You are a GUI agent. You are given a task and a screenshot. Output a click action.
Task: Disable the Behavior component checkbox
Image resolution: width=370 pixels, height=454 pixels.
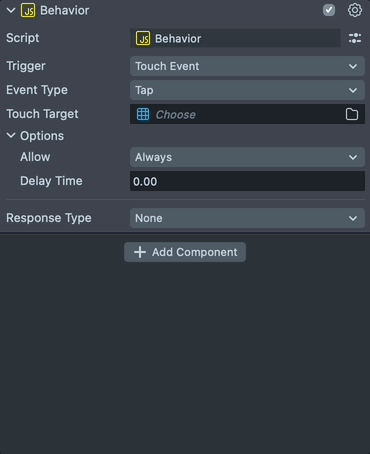329,10
